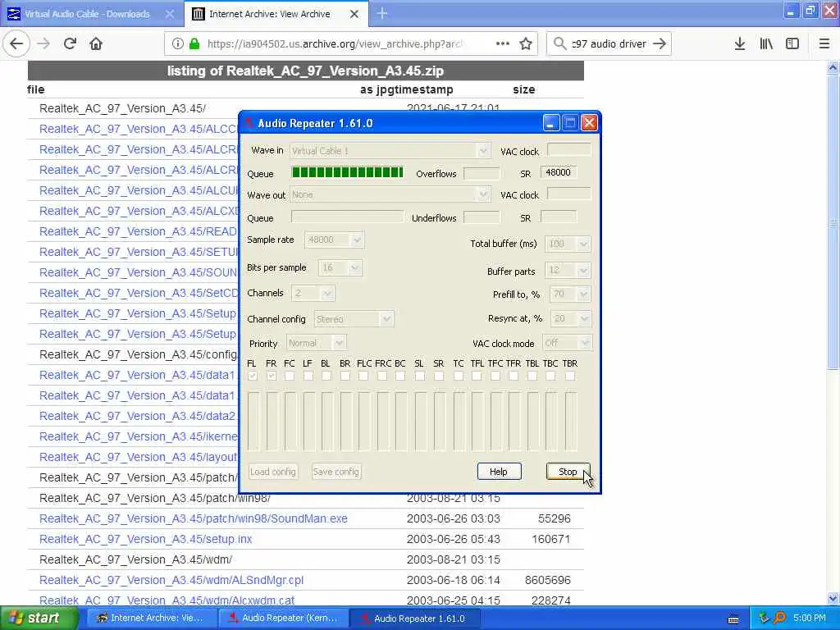Open the Channels dropdown
The width and height of the screenshot is (840, 630).
pos(313,294)
